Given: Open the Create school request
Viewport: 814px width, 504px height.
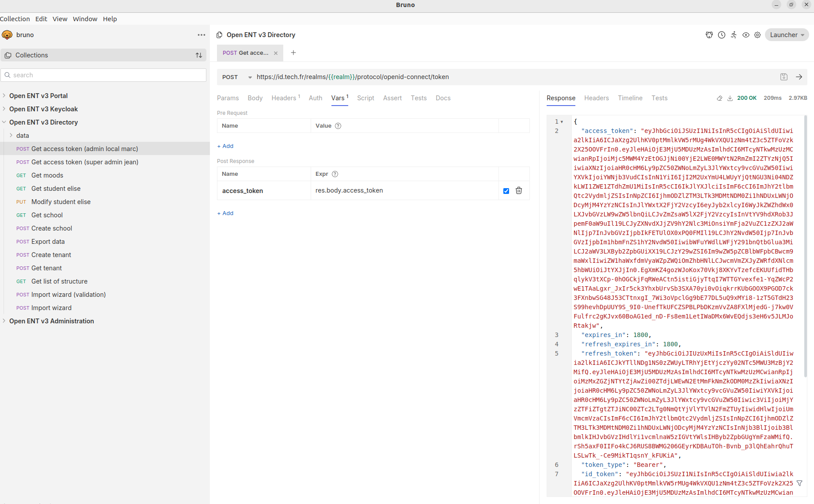Looking at the screenshot, I should point(52,228).
